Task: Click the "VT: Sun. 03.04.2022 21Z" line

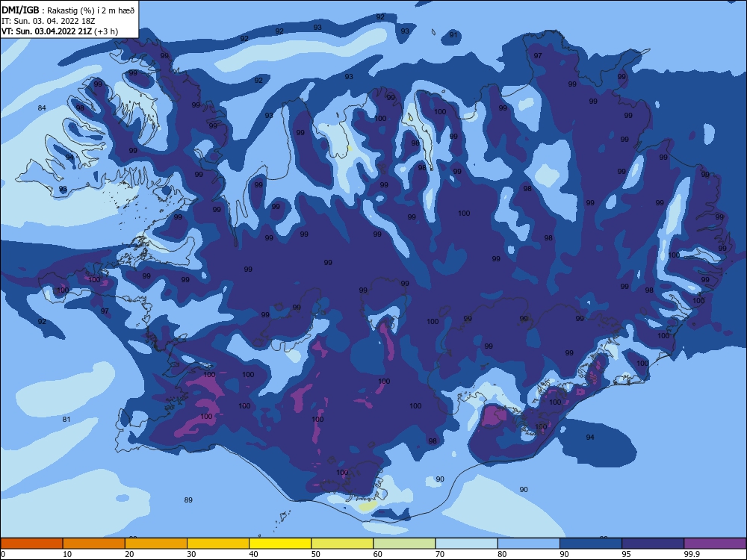Action: click(x=46, y=31)
